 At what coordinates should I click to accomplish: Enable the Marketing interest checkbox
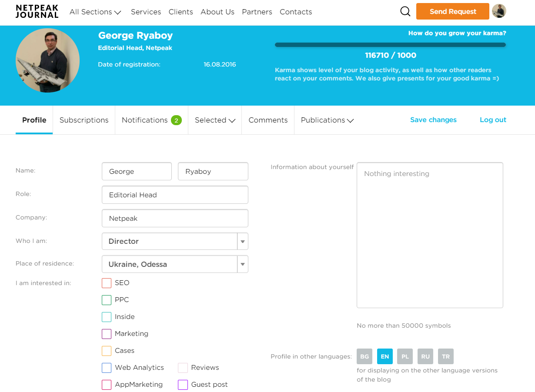107,334
